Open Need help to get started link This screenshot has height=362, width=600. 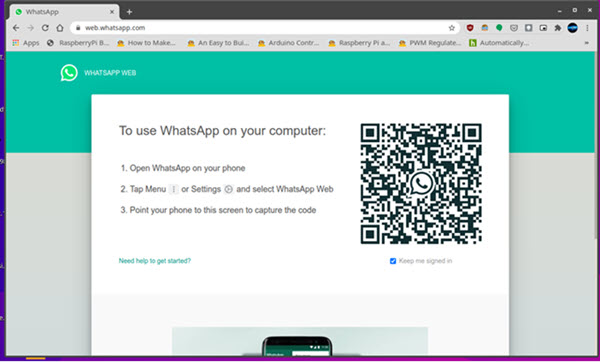click(x=155, y=261)
